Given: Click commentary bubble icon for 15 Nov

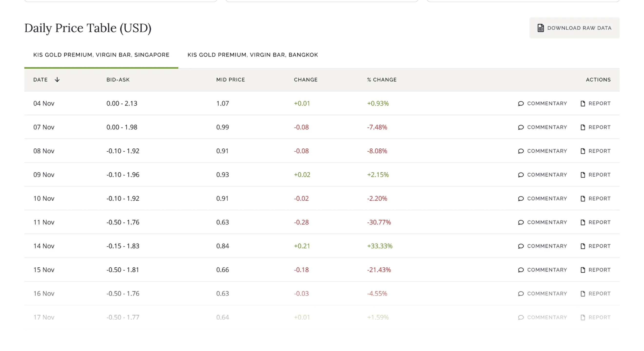Looking at the screenshot, I should [x=521, y=270].
